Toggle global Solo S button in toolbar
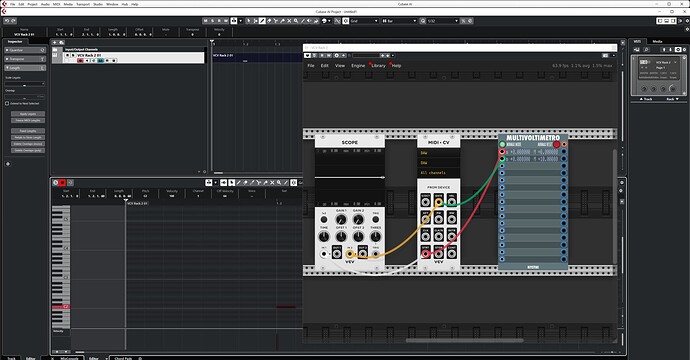690x360 pixels. point(213,21)
